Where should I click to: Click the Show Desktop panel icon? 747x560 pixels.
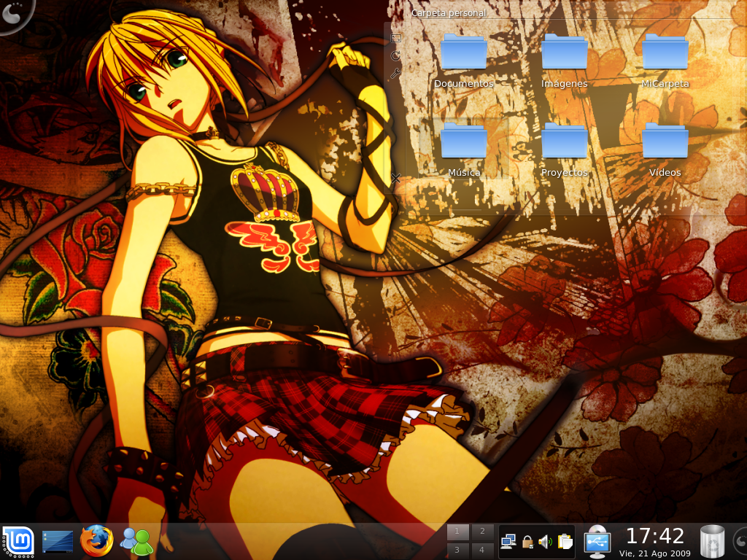tap(58, 542)
